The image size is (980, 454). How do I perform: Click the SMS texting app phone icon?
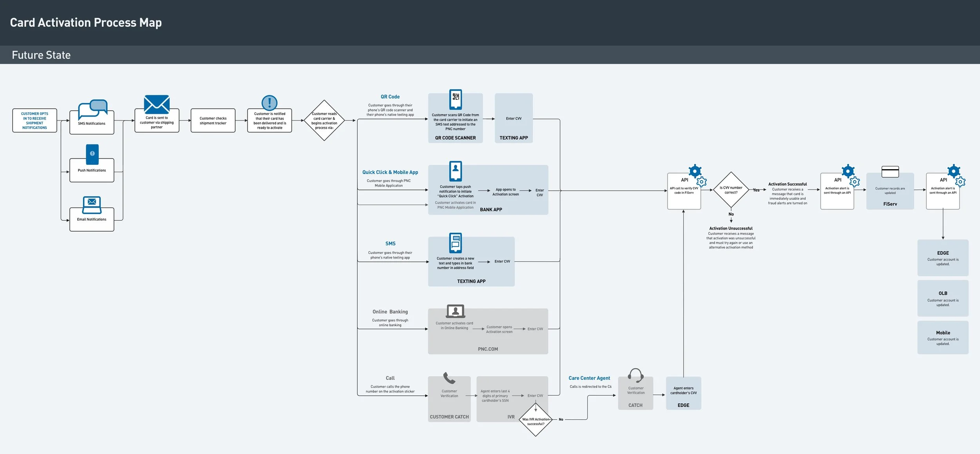455,243
